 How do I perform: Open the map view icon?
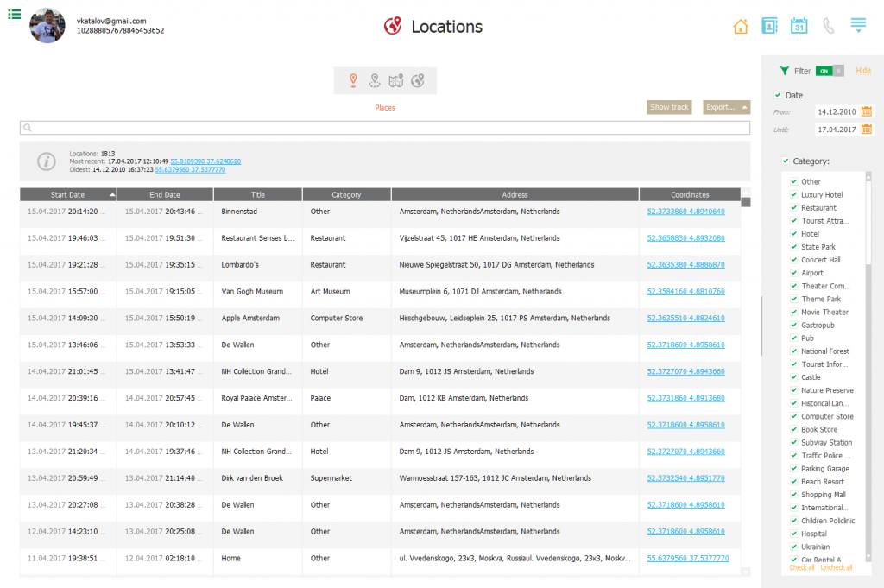pyautogui.click(x=396, y=79)
